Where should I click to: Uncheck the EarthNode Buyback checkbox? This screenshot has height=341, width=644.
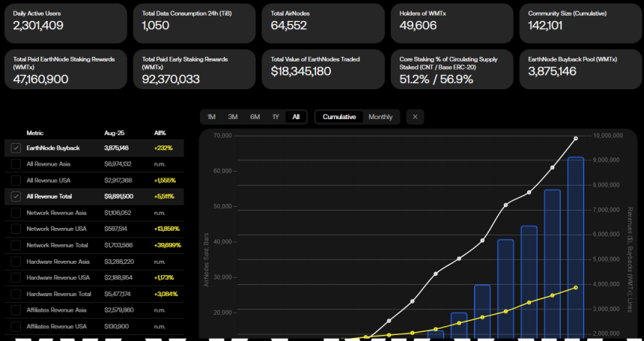(16, 148)
